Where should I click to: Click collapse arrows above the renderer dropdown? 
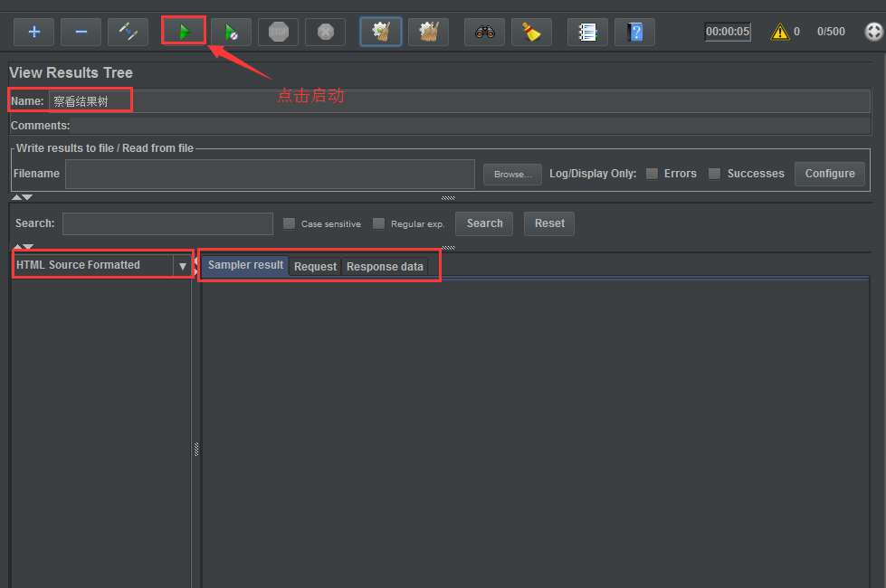click(x=24, y=247)
